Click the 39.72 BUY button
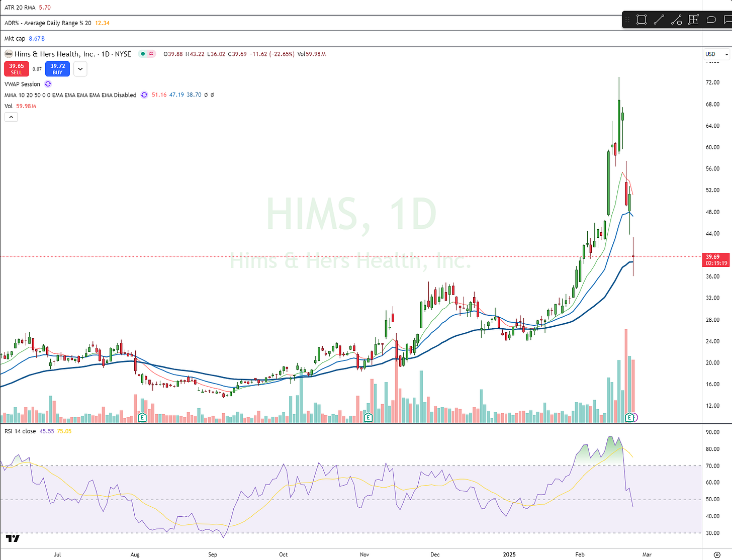 click(58, 69)
